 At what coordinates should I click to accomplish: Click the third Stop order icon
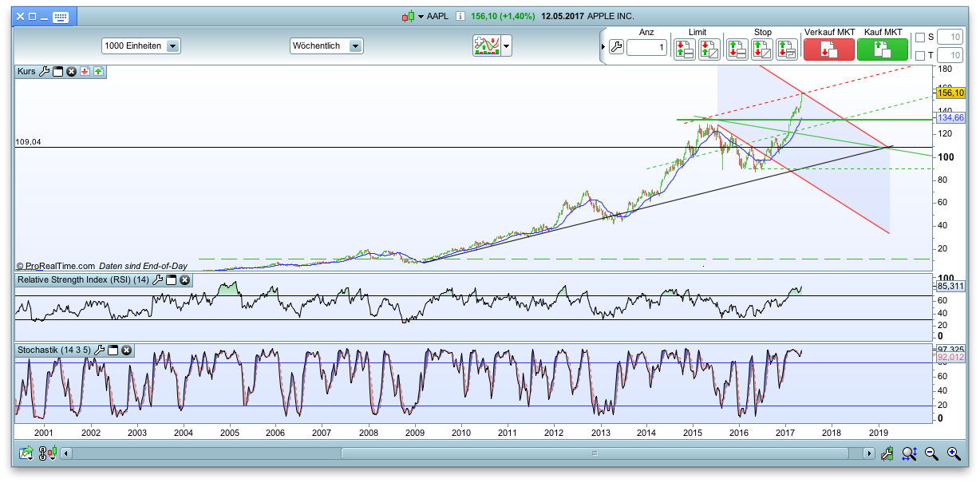pos(787,49)
